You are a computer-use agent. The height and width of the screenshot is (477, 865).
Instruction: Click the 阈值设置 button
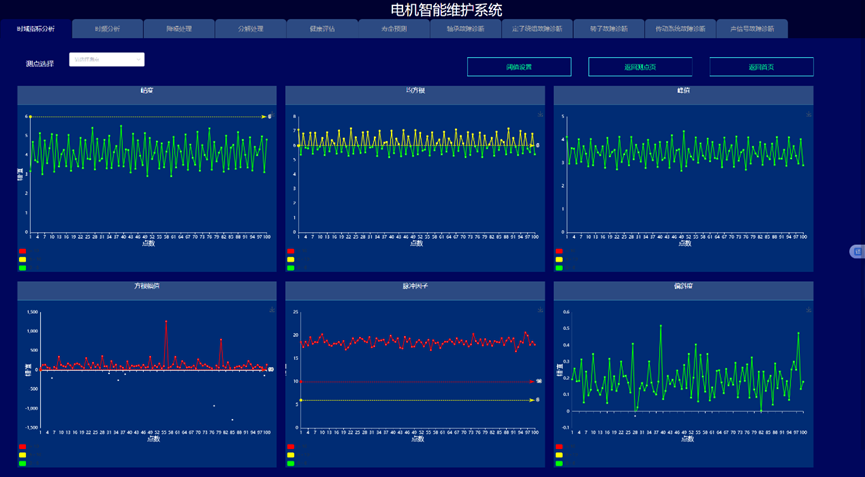click(x=519, y=67)
